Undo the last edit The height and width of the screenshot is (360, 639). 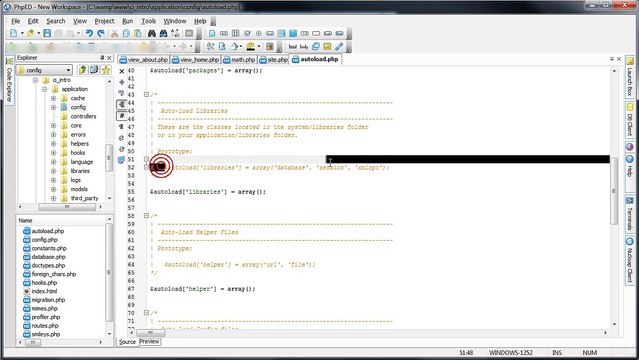(89, 33)
